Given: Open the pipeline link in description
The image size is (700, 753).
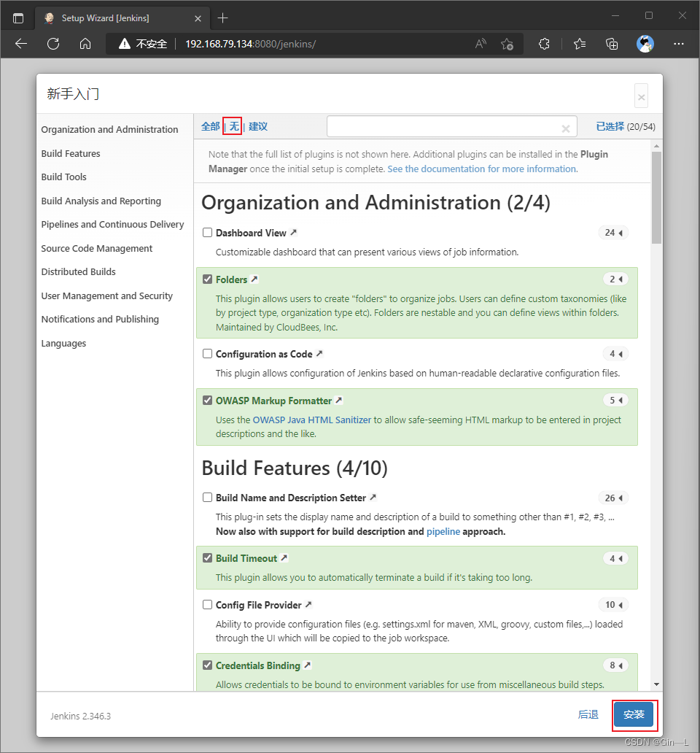Looking at the screenshot, I should pyautogui.click(x=443, y=532).
